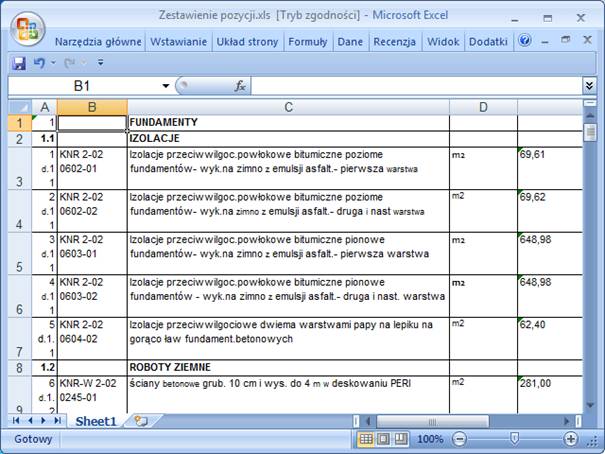Click the zoom in plus button

point(571,439)
